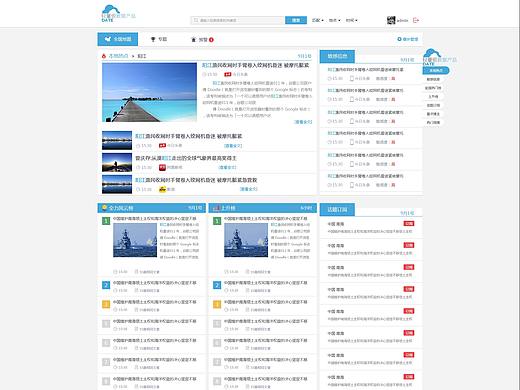Click the blue breadcrumb link next to the fire icon
The height and width of the screenshot is (390, 520).
click(x=118, y=56)
